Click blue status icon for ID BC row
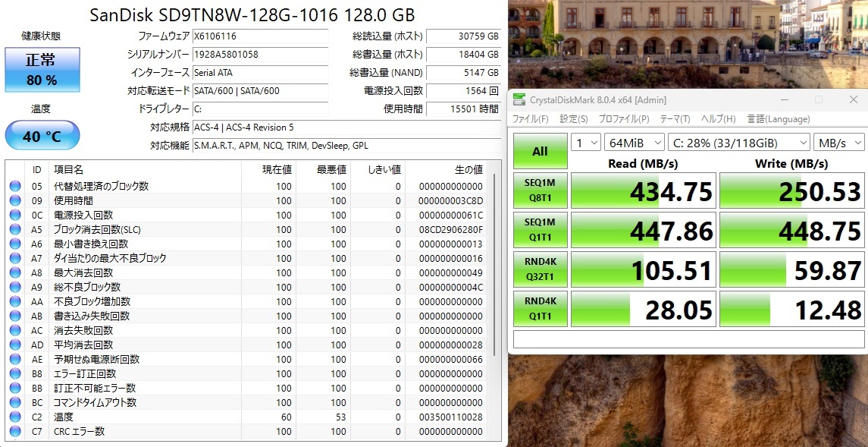The height and width of the screenshot is (447, 868). (x=15, y=402)
